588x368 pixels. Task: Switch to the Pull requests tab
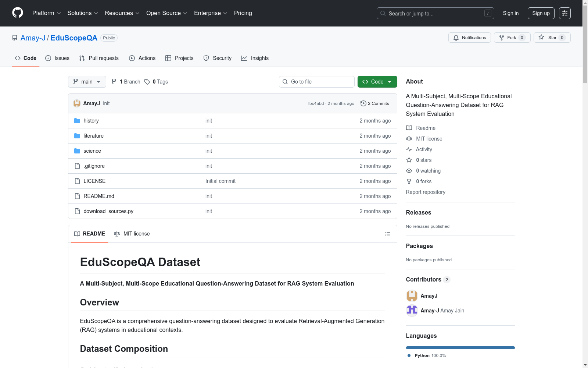[99, 58]
